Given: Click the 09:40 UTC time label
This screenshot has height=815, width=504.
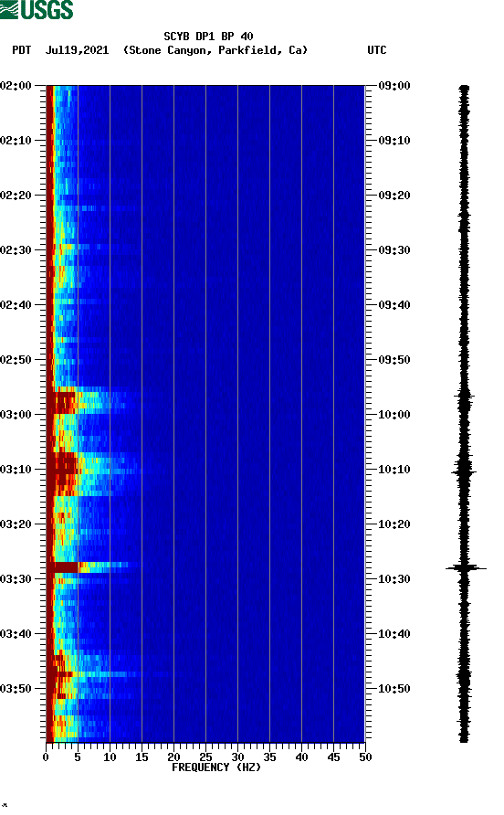Looking at the screenshot, I should click(x=394, y=304).
